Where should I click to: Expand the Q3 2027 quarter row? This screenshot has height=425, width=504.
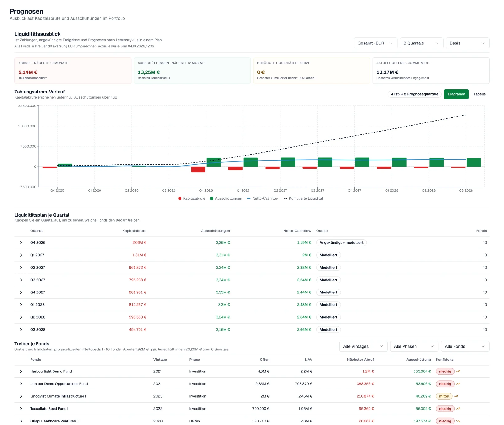pos(21,280)
